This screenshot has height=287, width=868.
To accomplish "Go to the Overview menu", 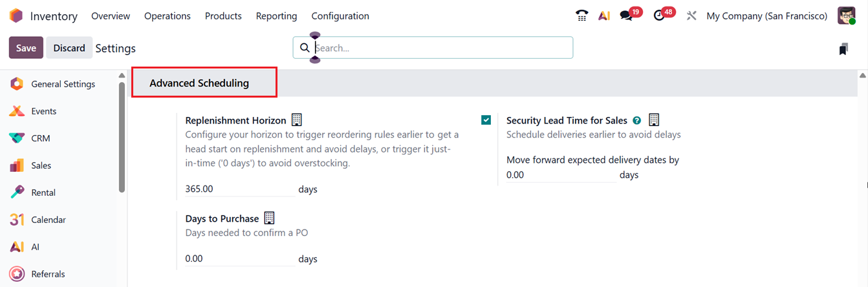I will click(111, 16).
